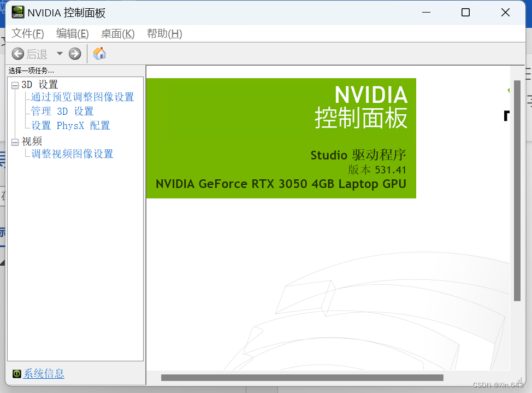Open the 系统信息 link
Image resolution: width=532 pixels, height=393 pixels.
point(44,374)
